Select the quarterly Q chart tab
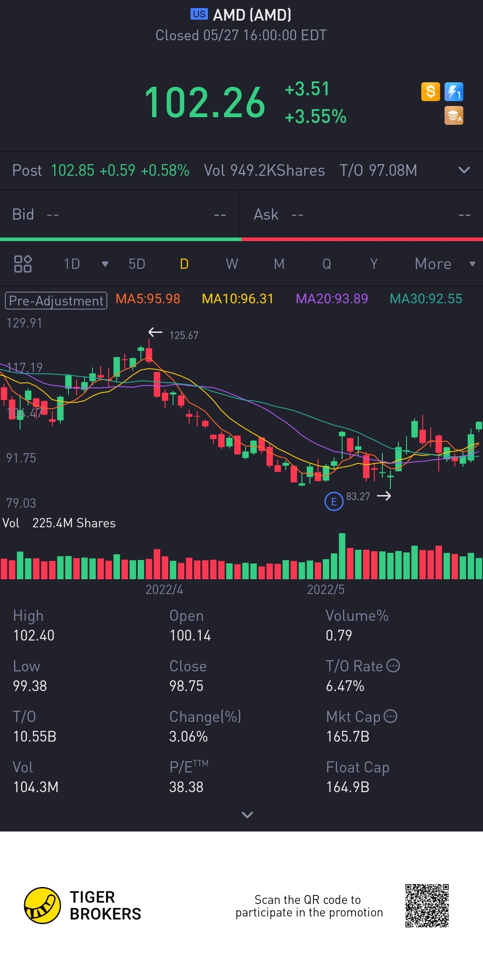The width and height of the screenshot is (483, 980). coord(327,264)
